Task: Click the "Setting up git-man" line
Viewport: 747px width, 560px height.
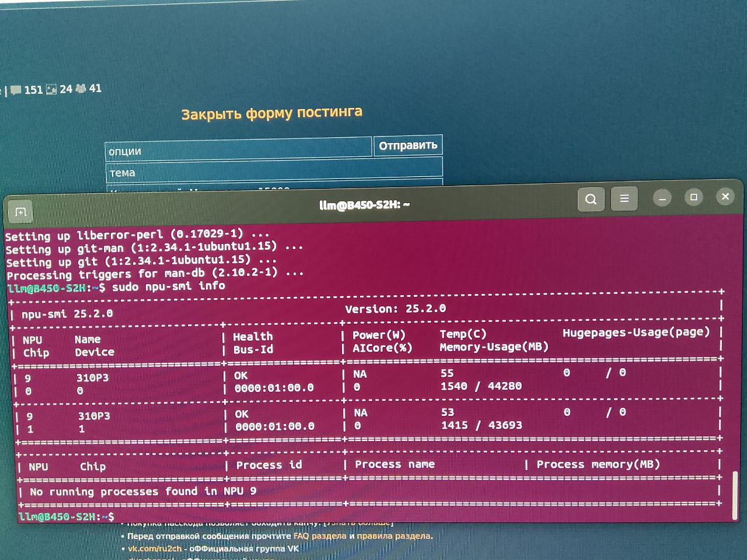Action: click(155, 248)
